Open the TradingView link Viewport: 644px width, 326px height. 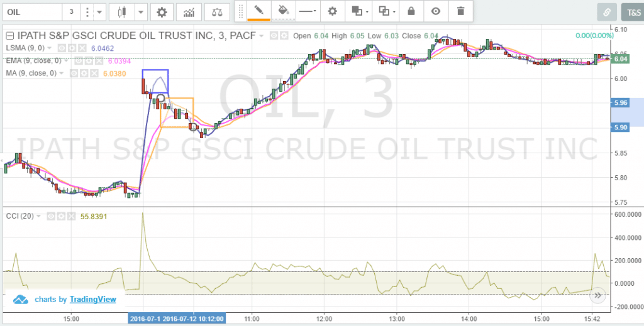click(92, 300)
